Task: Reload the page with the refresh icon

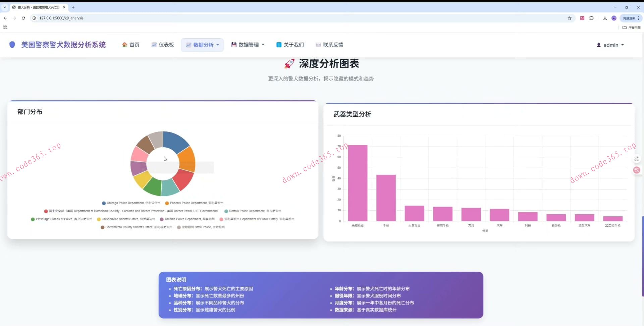Action: 23,18
